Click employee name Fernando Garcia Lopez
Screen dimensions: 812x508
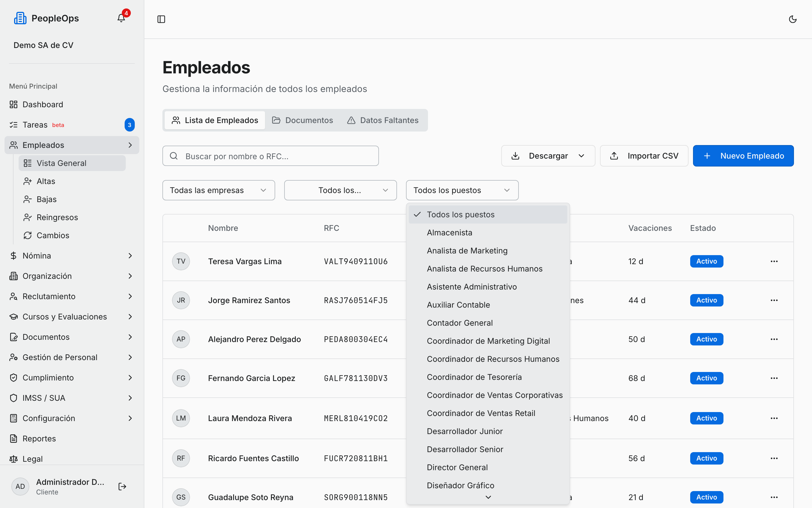tap(251, 378)
